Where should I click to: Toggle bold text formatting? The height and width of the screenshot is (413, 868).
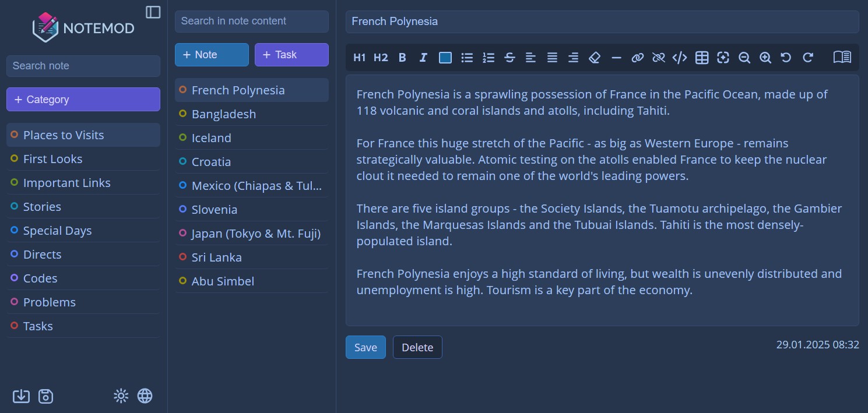pyautogui.click(x=402, y=57)
